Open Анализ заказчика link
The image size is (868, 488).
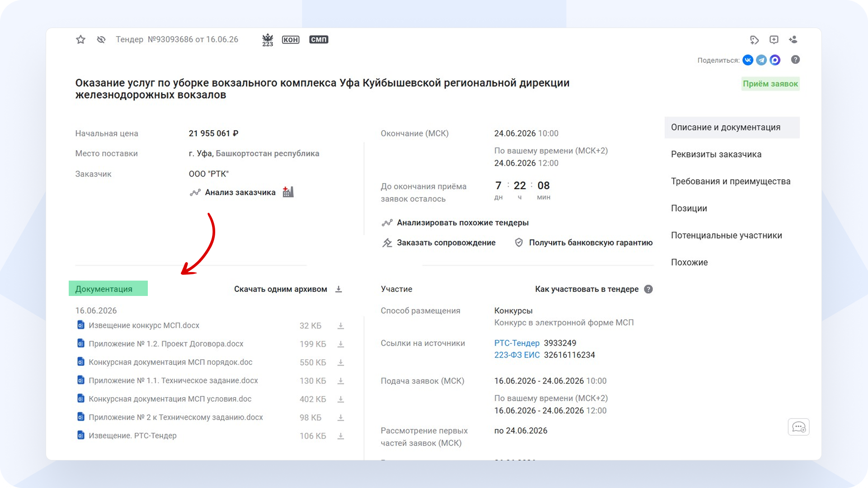(240, 192)
